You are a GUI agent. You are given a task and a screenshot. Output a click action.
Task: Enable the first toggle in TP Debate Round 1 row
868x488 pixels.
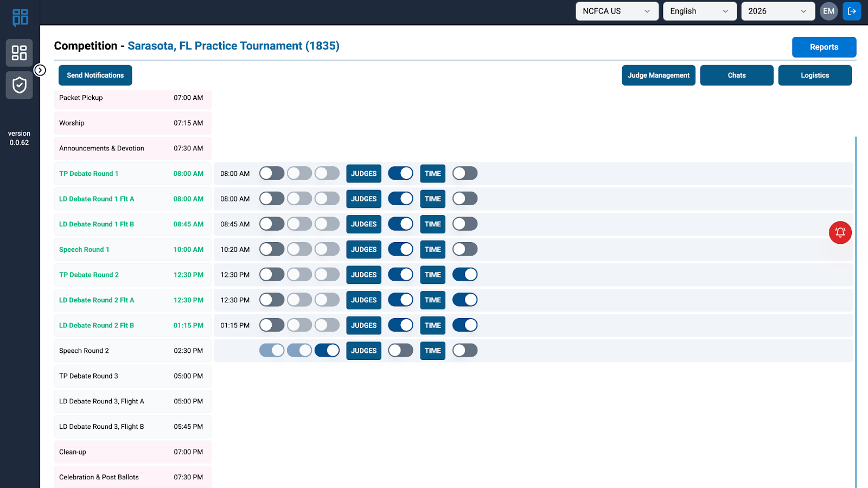pos(272,174)
